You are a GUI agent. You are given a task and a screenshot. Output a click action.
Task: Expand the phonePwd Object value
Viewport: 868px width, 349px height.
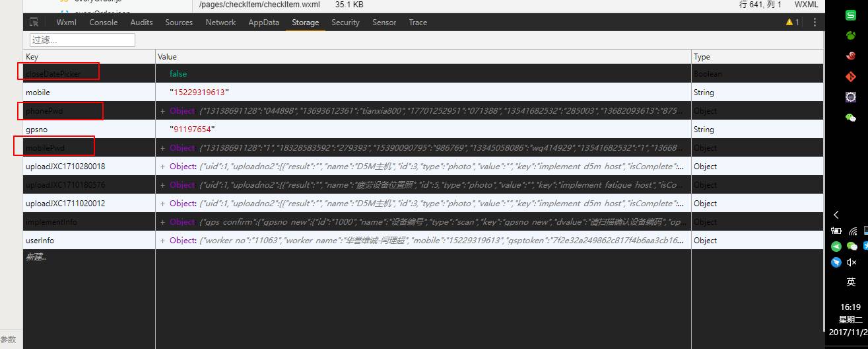pos(162,111)
